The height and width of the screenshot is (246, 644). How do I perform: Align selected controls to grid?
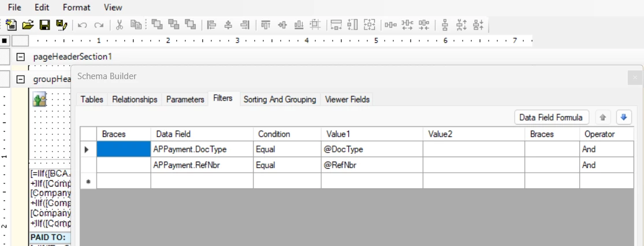315,25
